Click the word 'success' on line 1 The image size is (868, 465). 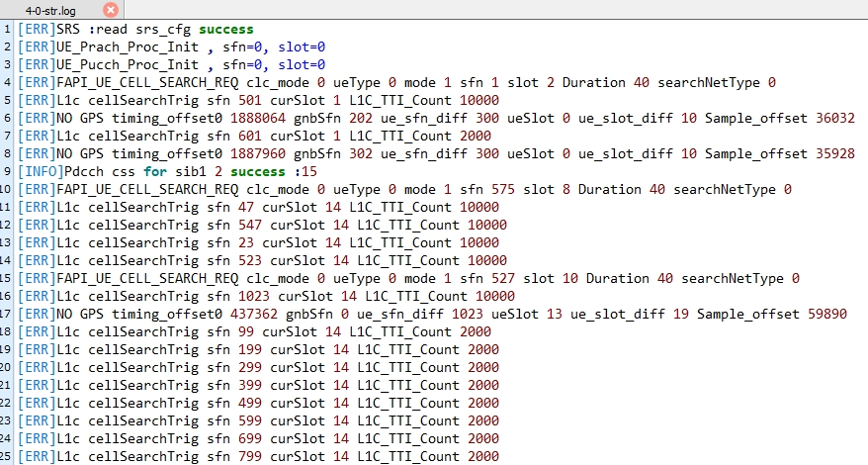(226, 30)
